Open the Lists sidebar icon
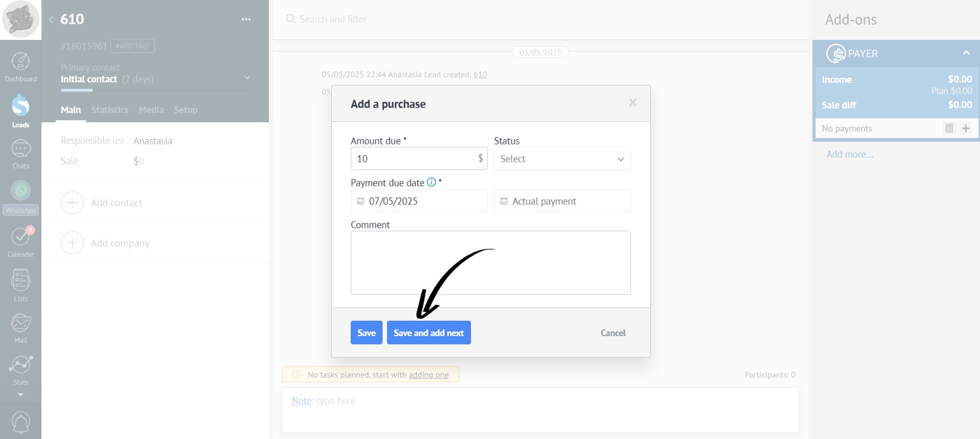The height and width of the screenshot is (439, 980). (20, 285)
